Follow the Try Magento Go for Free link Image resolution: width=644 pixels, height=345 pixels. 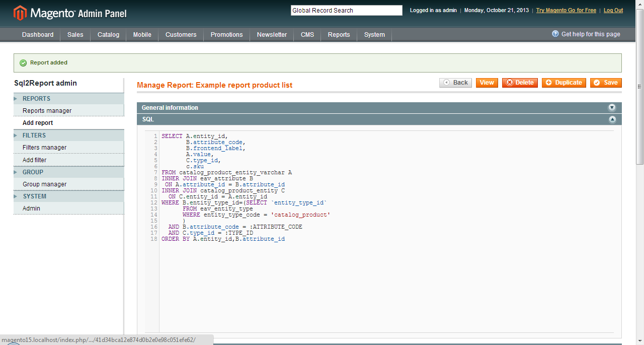566,10
